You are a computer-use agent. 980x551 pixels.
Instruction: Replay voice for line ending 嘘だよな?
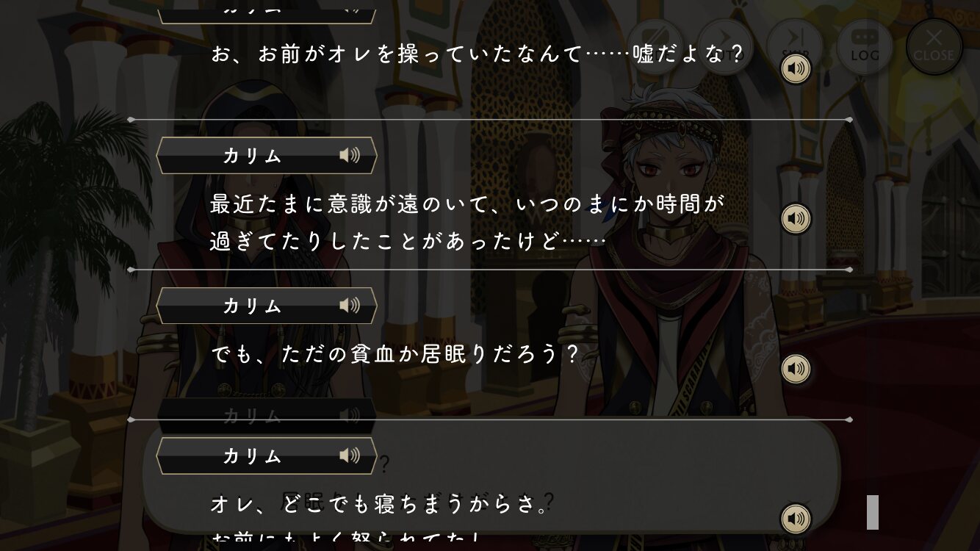click(x=795, y=70)
